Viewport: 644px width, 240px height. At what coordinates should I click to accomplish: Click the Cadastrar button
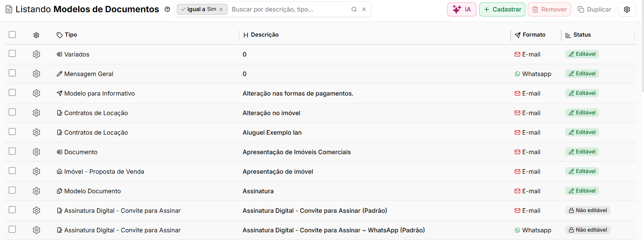click(502, 9)
